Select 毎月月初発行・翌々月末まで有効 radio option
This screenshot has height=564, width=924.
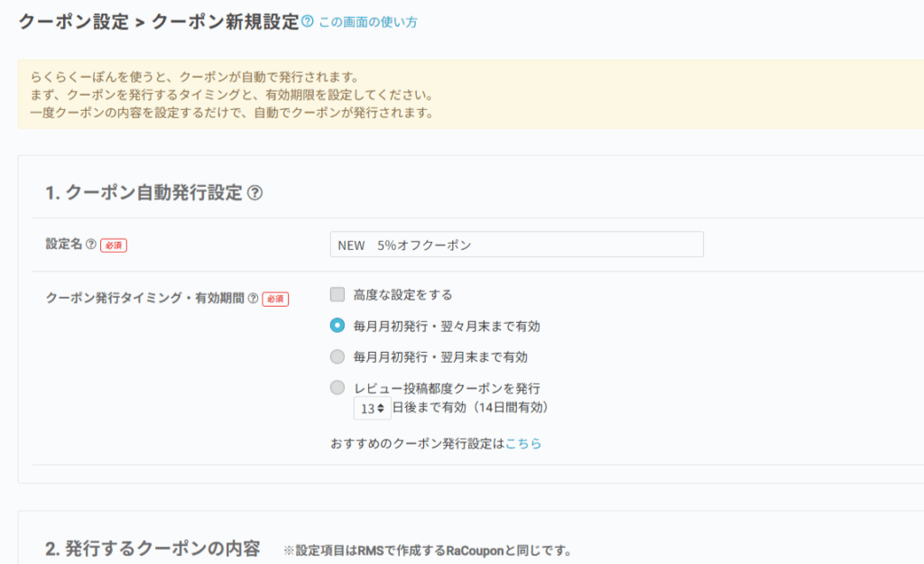(x=337, y=326)
